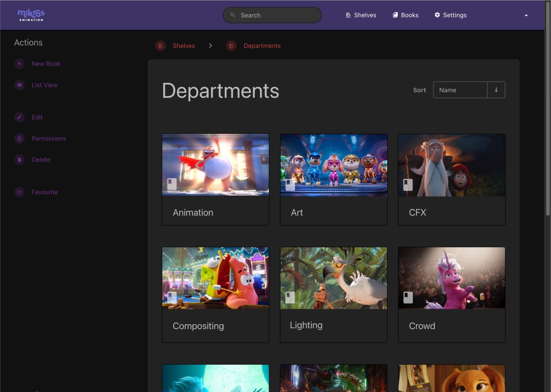Click the Compositing book title

[198, 326]
